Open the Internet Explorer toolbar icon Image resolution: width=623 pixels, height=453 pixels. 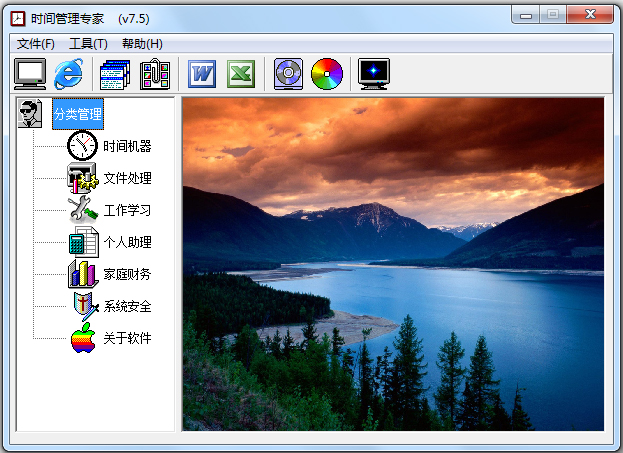(68, 74)
